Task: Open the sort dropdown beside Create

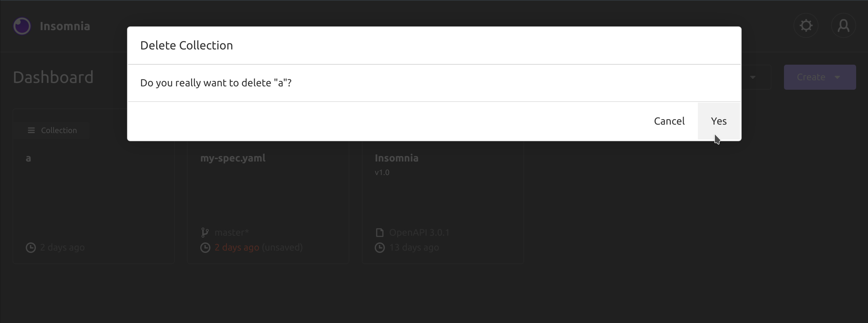Action: [752, 77]
